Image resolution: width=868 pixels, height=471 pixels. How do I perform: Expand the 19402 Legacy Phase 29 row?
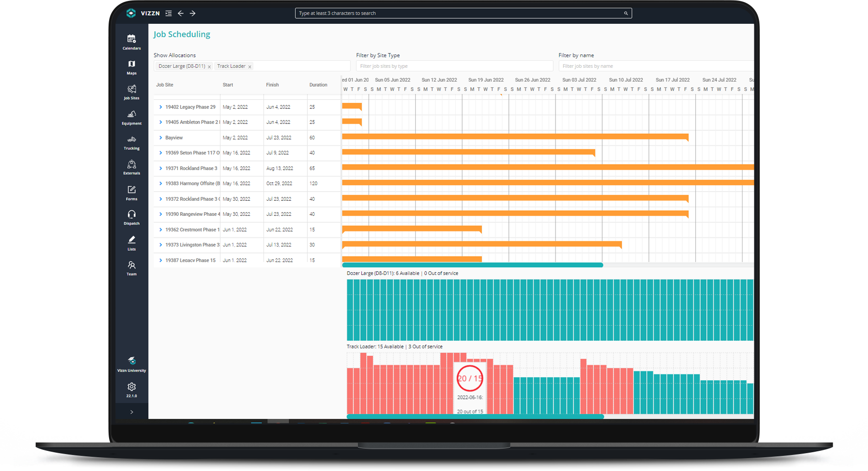coord(160,107)
